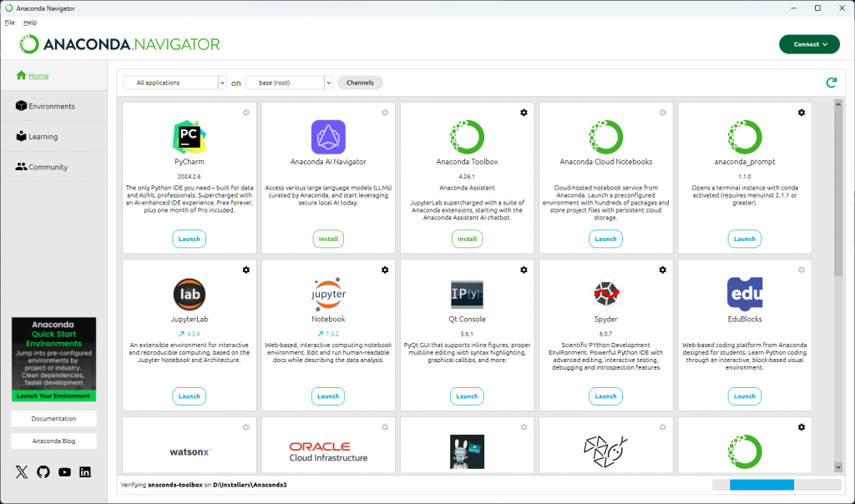Click the Spyder application logo
This screenshot has width=855, height=504.
click(x=606, y=295)
